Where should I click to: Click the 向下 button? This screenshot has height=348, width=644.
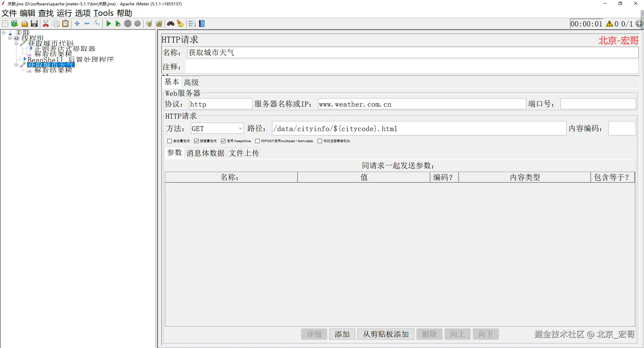tap(486, 334)
